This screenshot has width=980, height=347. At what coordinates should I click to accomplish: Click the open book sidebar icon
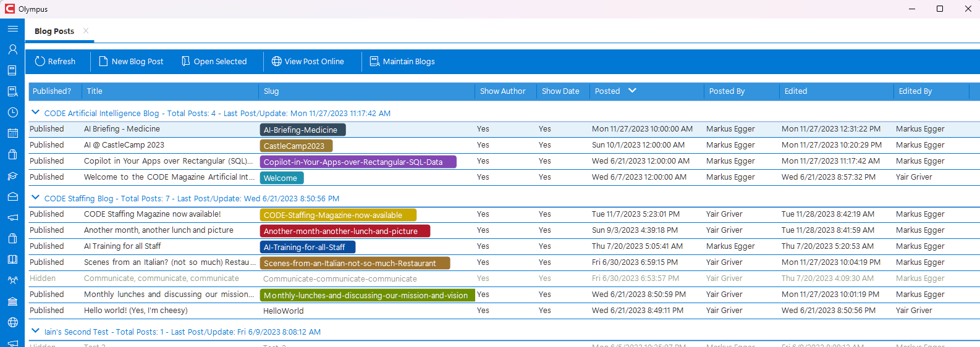(12, 259)
